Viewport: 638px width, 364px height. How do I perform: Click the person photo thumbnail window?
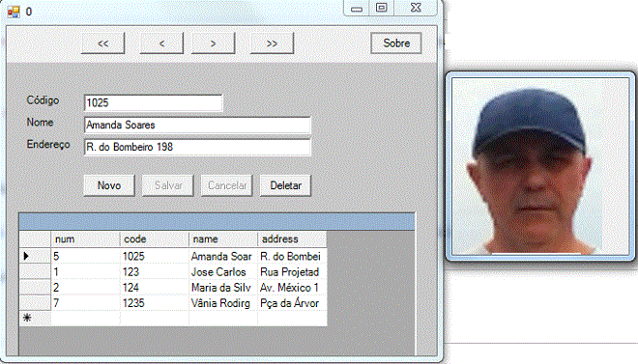click(540, 166)
